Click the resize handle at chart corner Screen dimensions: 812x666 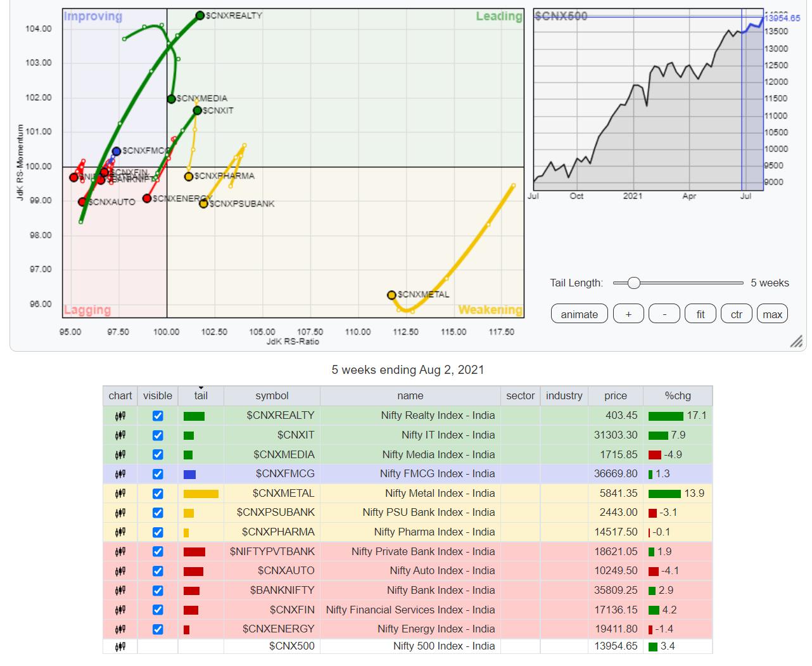pos(796,342)
